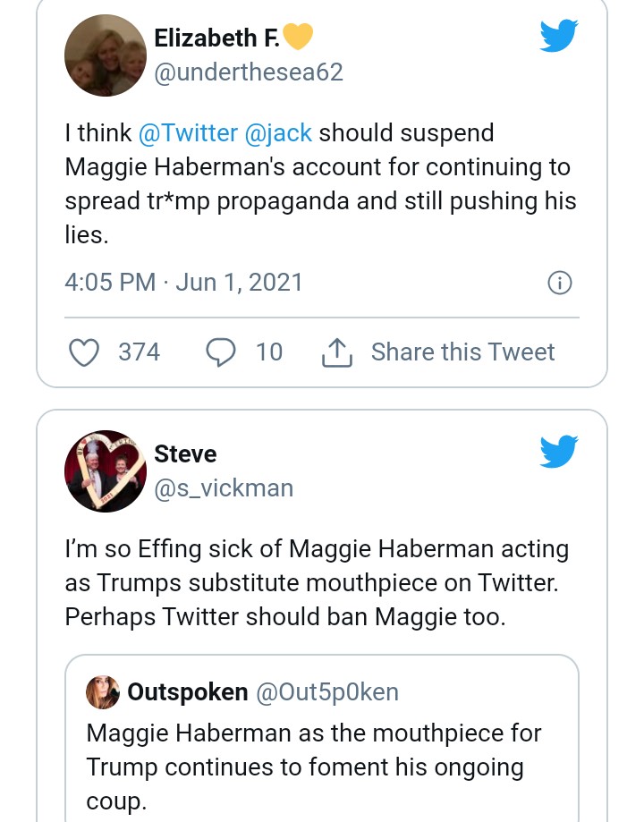The width and height of the screenshot is (644, 822).
Task: Click the Share this Tweet label
Action: pyautogui.click(x=462, y=352)
